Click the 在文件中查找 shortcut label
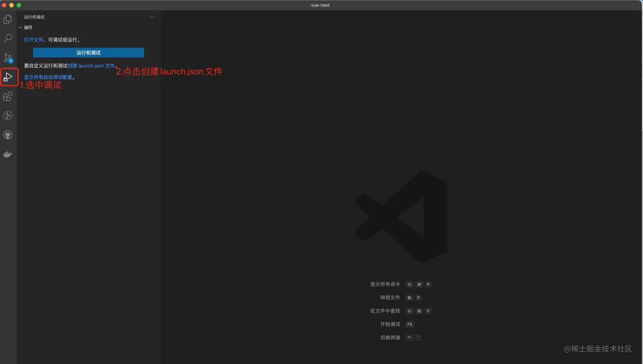The image size is (643, 364). pyautogui.click(x=385, y=311)
